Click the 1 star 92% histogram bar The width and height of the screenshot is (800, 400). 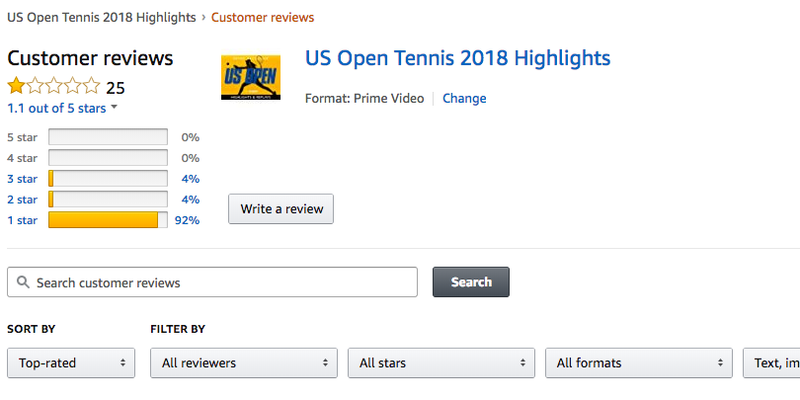pyautogui.click(x=108, y=220)
